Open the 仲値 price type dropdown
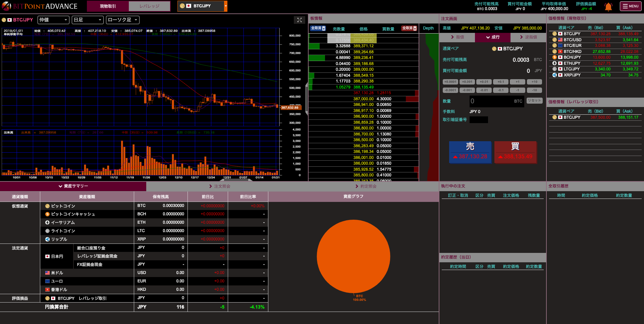The image size is (644, 324). click(x=53, y=20)
